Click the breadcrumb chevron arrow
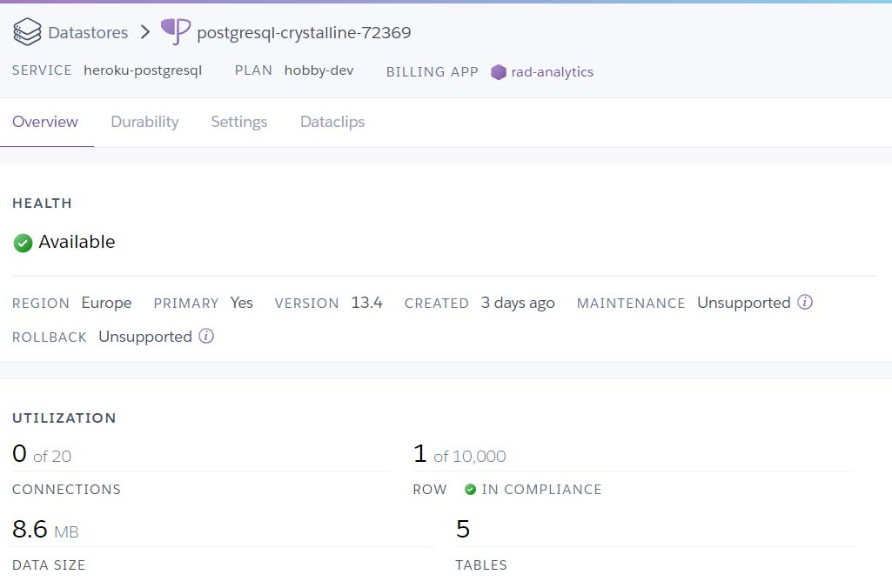Screen dimensions: 892x588 click(x=145, y=32)
